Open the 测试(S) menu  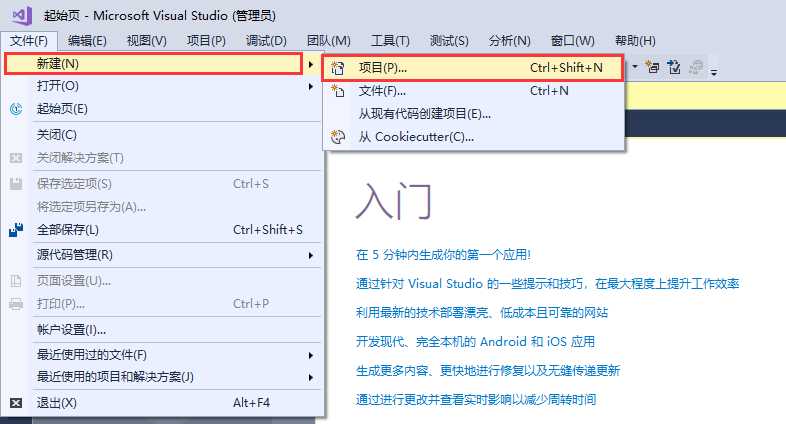[449, 41]
